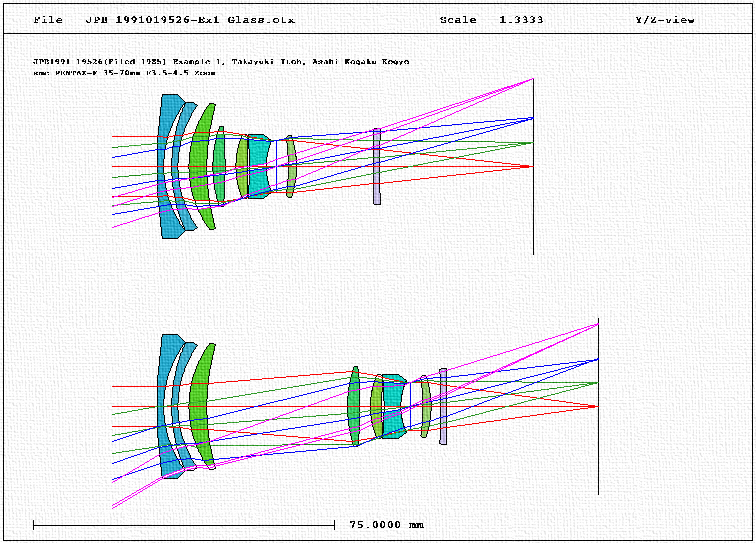Click the "75.0000 mm" scale bar label

387,525
